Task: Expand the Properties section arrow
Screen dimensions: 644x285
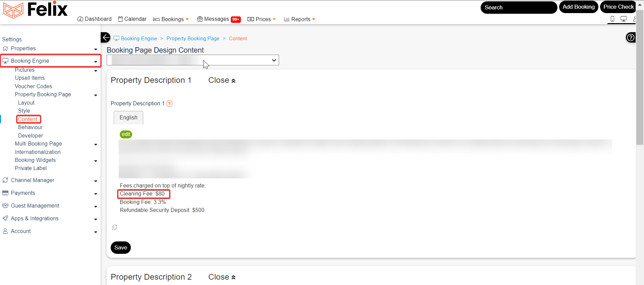Action: (x=96, y=49)
